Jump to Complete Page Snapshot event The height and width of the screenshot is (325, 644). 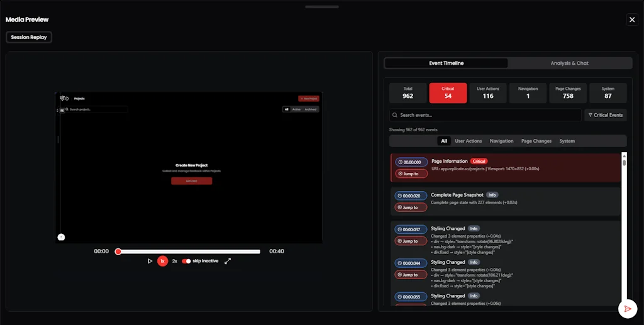pyautogui.click(x=411, y=207)
